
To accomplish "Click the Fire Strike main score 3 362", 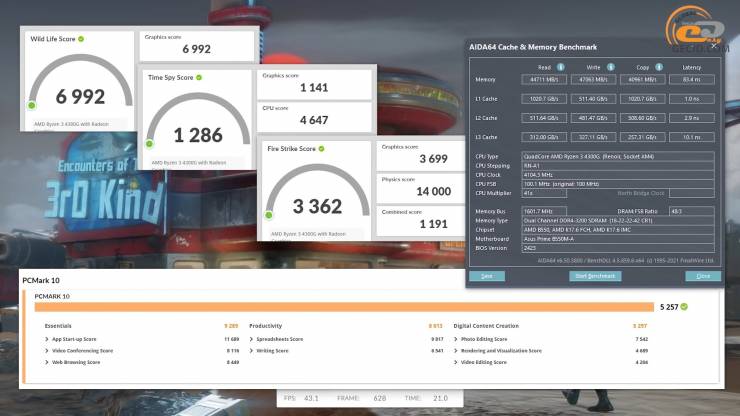I will tap(317, 206).
